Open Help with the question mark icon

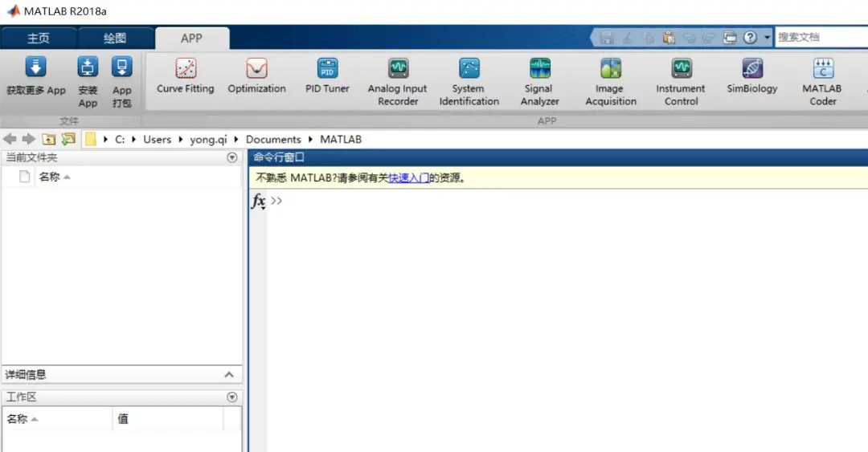(750, 37)
